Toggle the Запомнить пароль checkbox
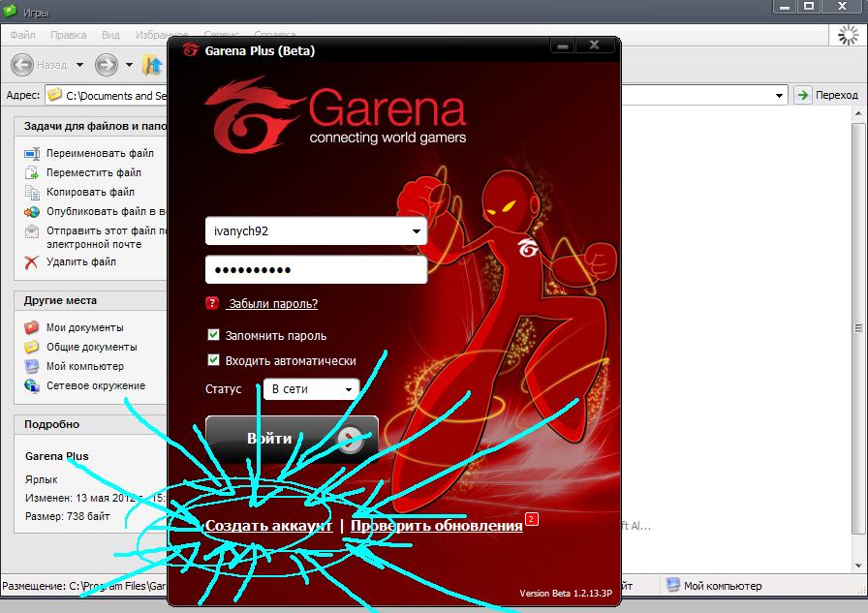This screenshot has height=613, width=868. pyautogui.click(x=214, y=335)
